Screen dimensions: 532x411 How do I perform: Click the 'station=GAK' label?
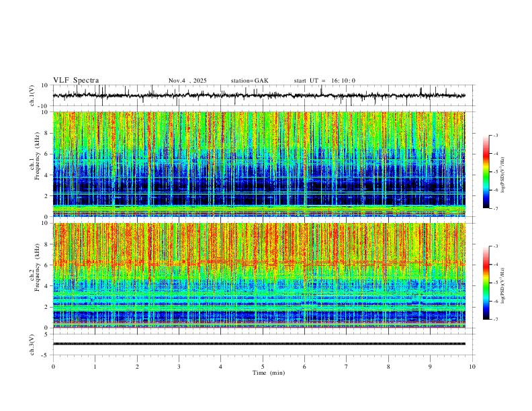tap(249, 81)
